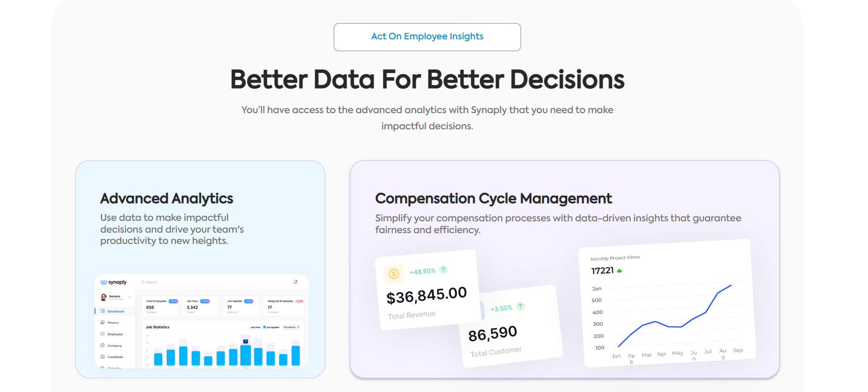
Task: Select the Finance menu item label
Action: click(x=114, y=323)
